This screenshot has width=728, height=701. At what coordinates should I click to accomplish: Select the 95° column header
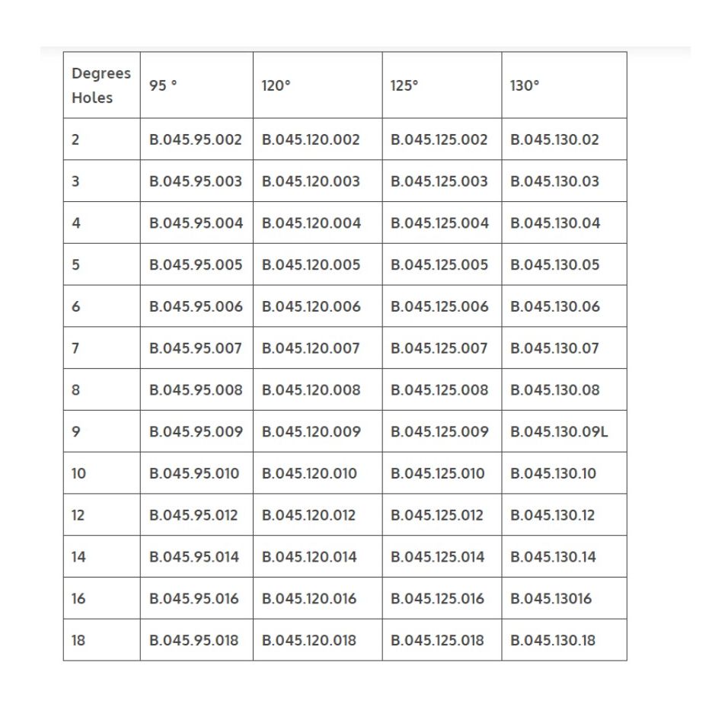(163, 86)
